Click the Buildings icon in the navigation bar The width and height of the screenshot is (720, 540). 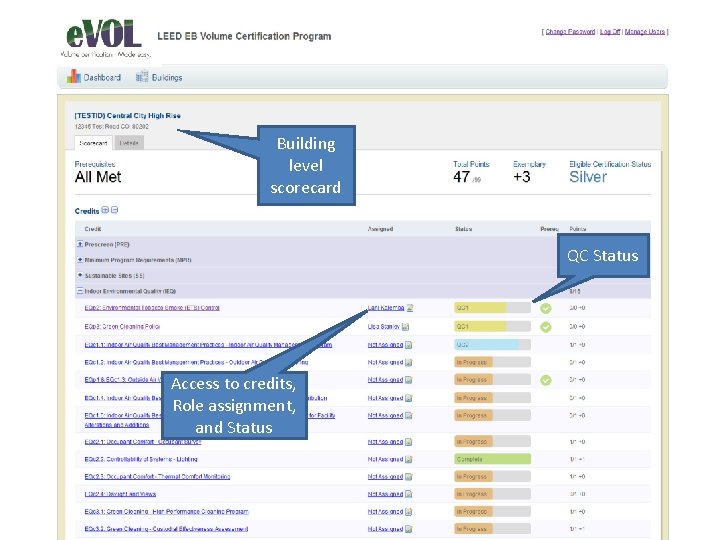tap(142, 77)
